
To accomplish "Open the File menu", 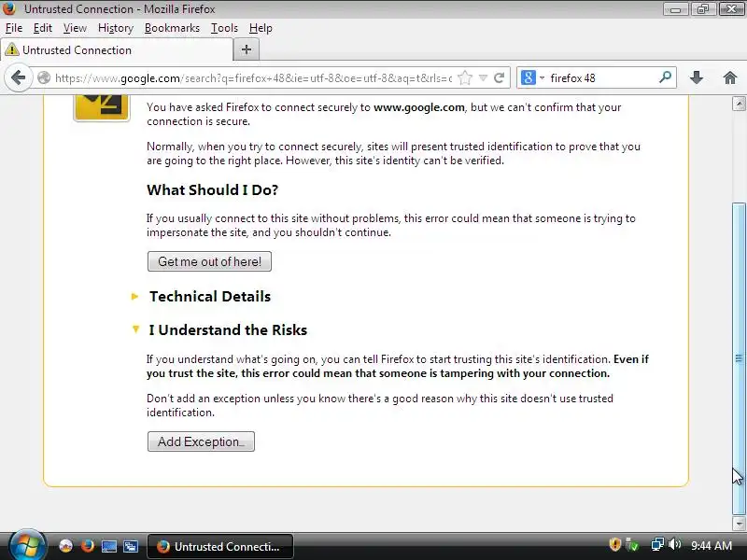I will point(14,28).
